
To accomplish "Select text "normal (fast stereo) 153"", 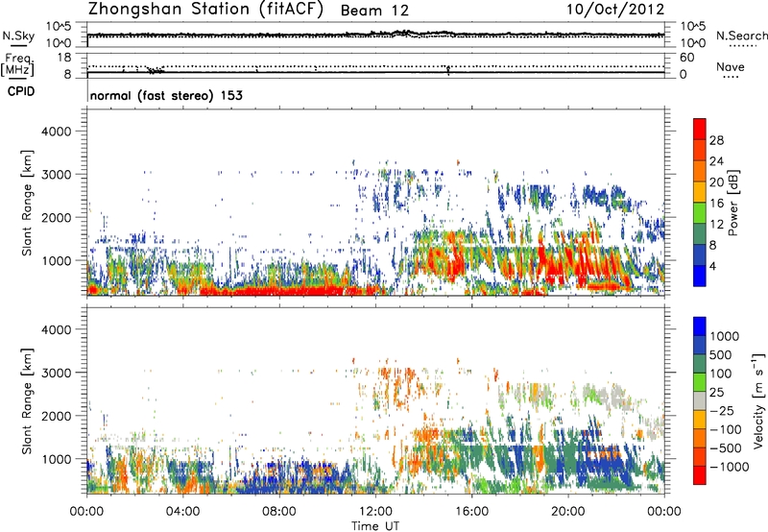I will pos(166,95).
